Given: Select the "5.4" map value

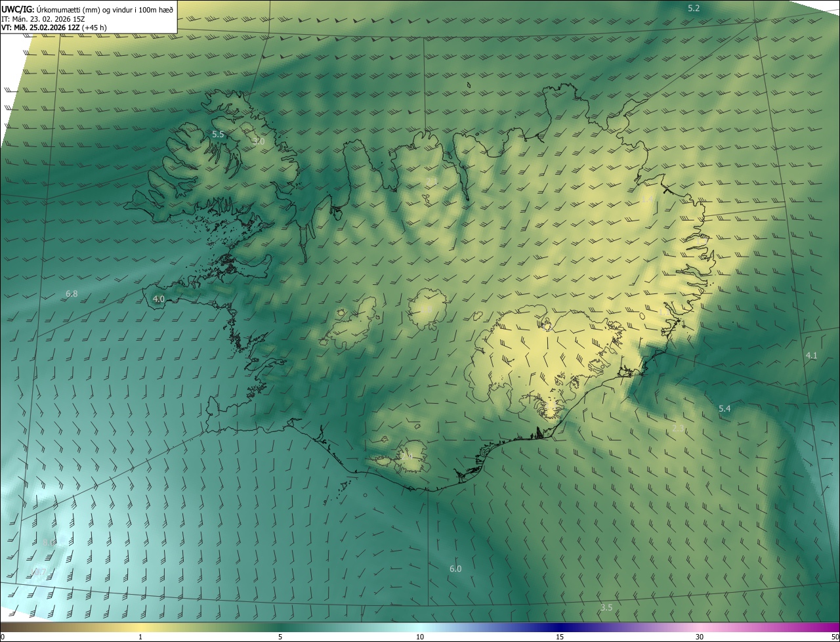Looking at the screenshot, I should coord(724,408).
